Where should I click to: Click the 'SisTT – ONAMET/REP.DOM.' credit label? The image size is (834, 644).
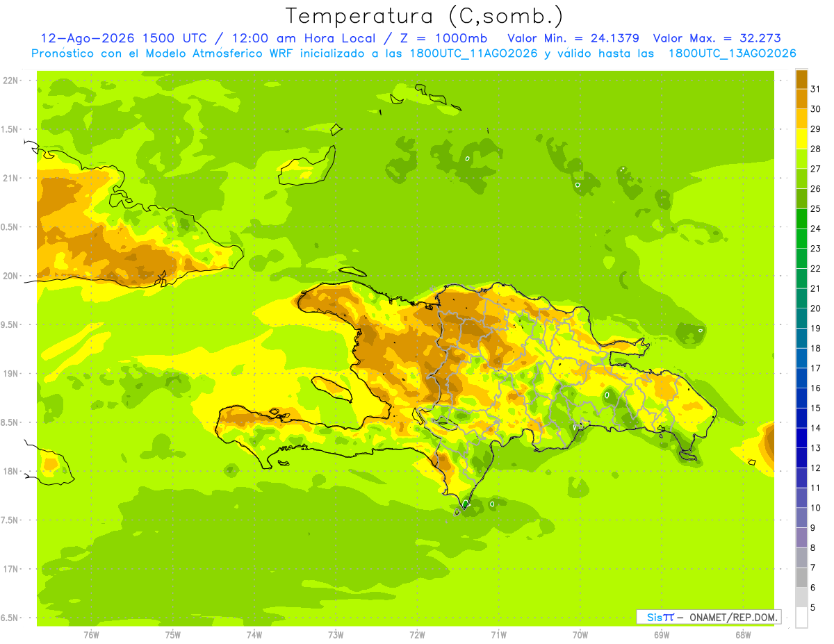(x=708, y=617)
